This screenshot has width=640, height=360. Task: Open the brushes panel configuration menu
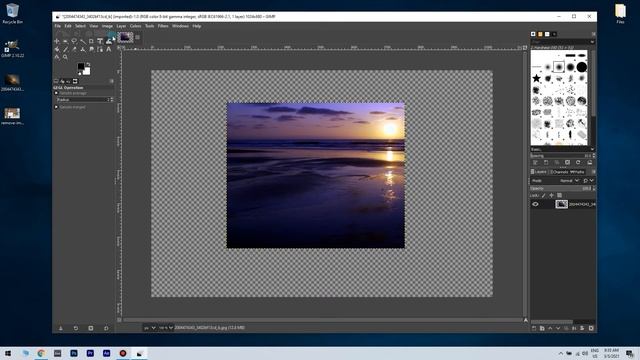pos(593,34)
